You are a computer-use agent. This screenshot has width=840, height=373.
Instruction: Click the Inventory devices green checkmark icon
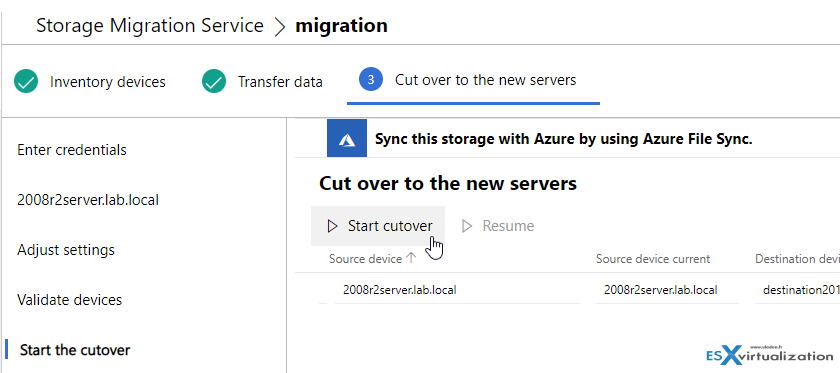[26, 81]
